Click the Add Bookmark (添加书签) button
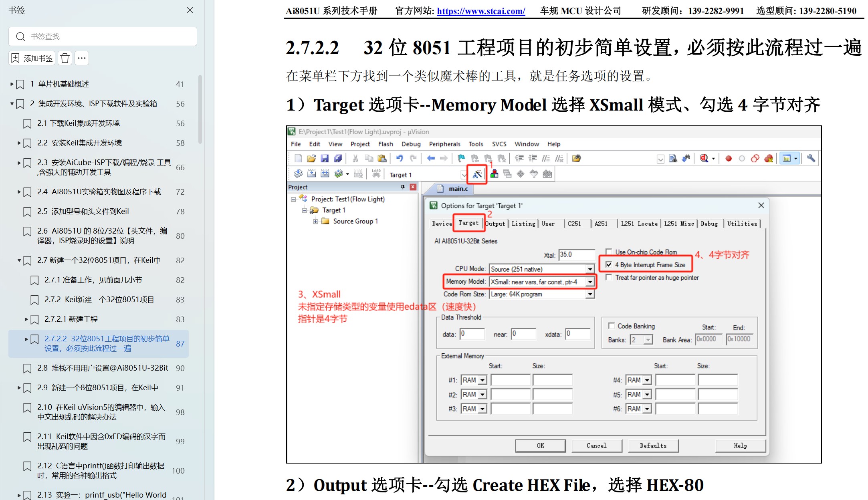The image size is (868, 500). pos(32,58)
